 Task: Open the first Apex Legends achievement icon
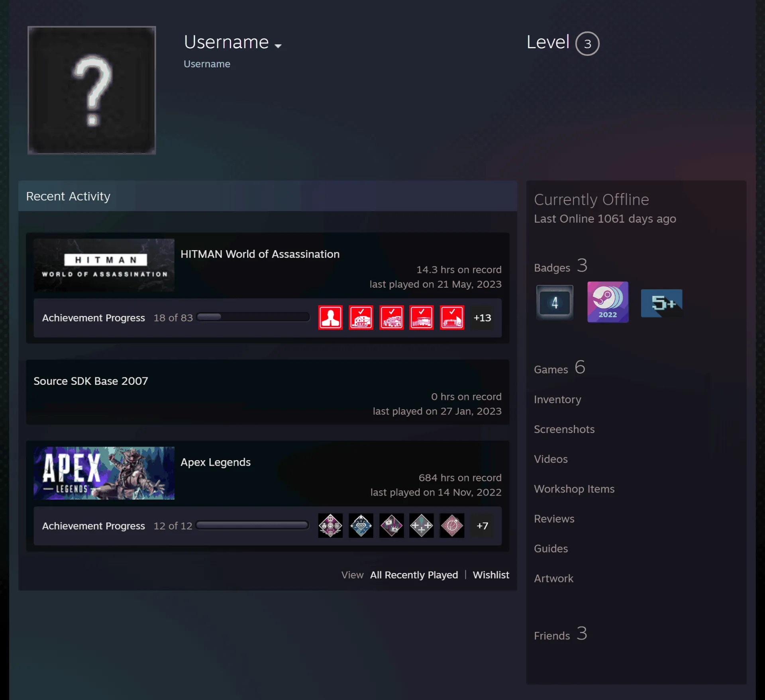(x=330, y=525)
